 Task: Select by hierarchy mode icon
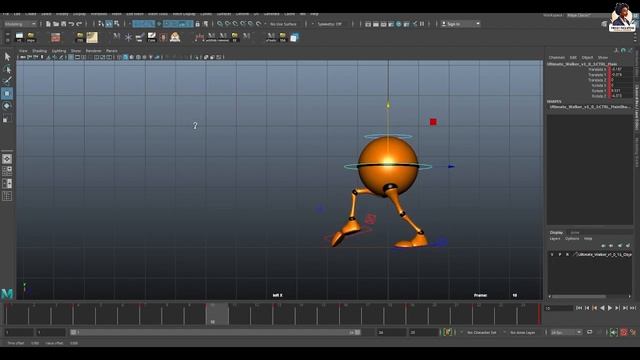(101, 24)
